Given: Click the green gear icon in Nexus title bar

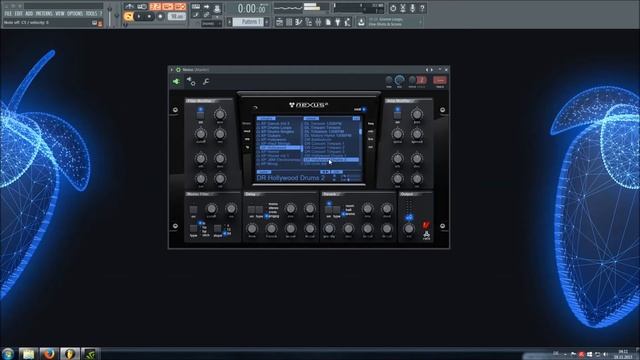Looking at the screenshot, I should 178,69.
